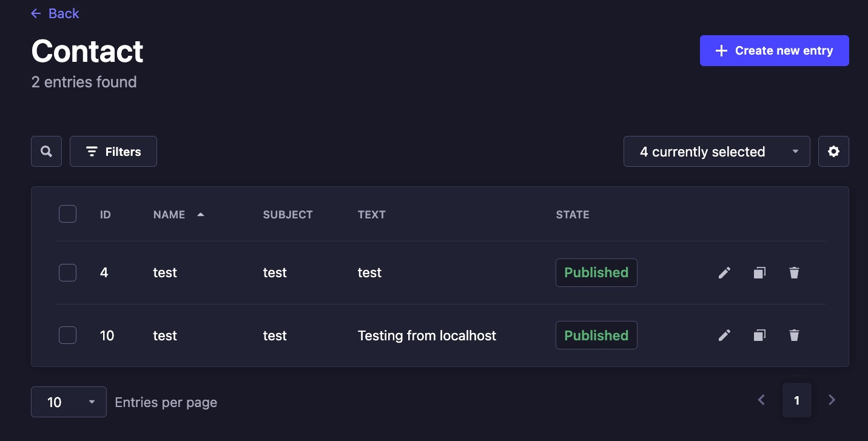
Task: Select all entries checkbox in header
Action: pyautogui.click(x=67, y=214)
